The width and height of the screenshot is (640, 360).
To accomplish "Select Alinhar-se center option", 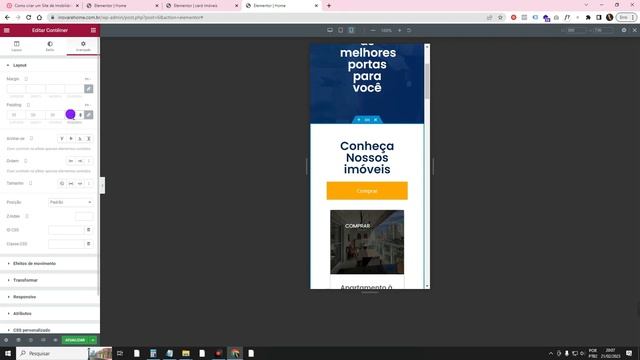I will point(71,139).
